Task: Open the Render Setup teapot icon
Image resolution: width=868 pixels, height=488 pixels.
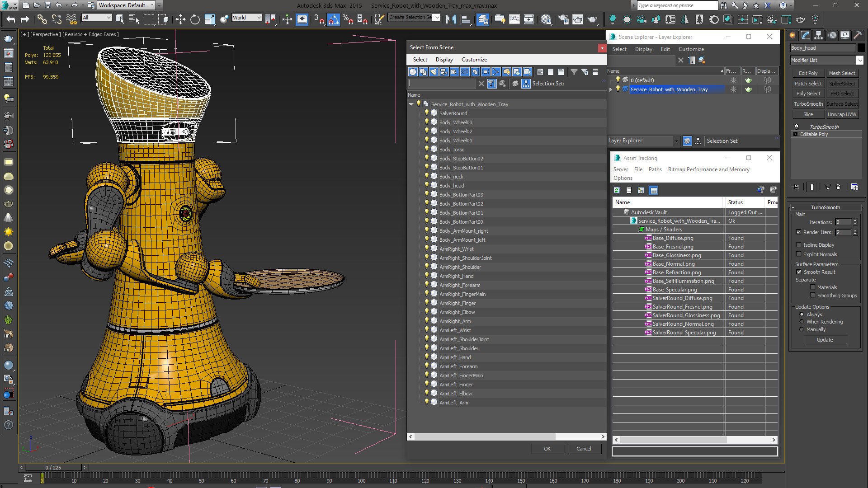Action: pos(563,19)
